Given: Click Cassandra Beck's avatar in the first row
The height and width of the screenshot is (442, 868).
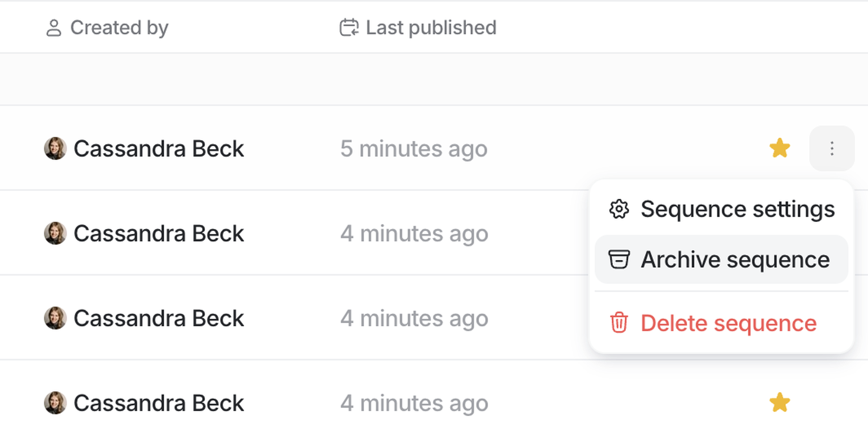Looking at the screenshot, I should click(x=55, y=148).
